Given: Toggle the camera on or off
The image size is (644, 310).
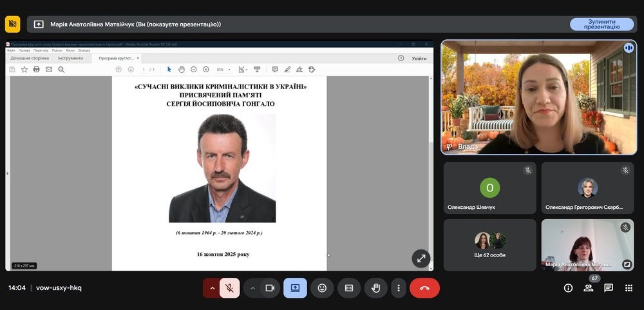Looking at the screenshot, I should (x=270, y=288).
